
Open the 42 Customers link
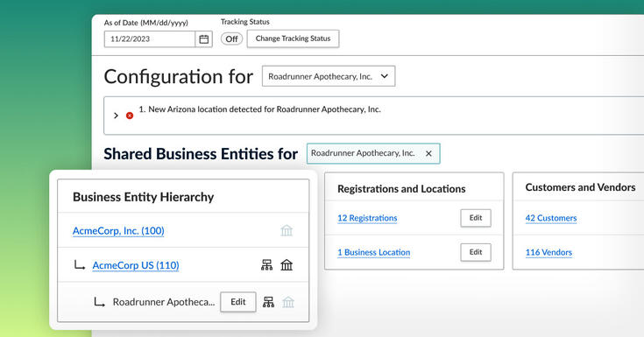click(551, 218)
